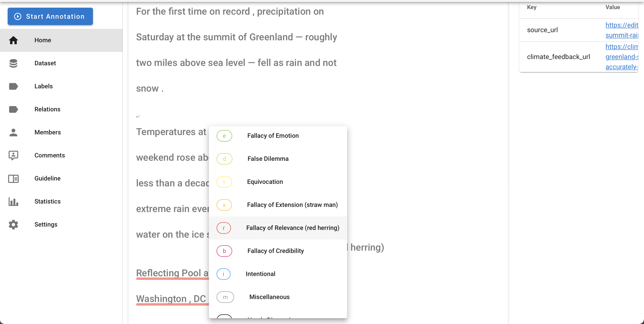
Task: Click the Home house icon
Action: 13,40
